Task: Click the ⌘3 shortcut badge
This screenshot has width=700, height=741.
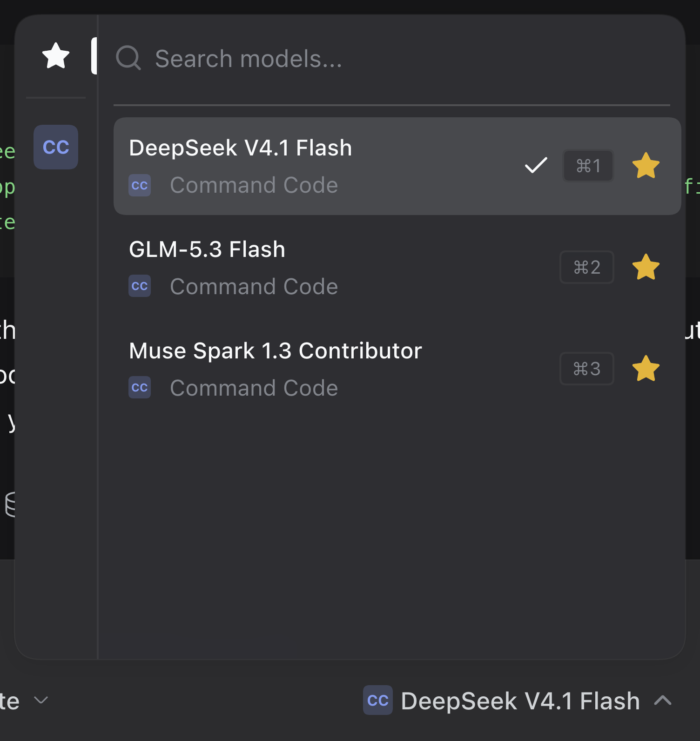Action: pyautogui.click(x=587, y=369)
